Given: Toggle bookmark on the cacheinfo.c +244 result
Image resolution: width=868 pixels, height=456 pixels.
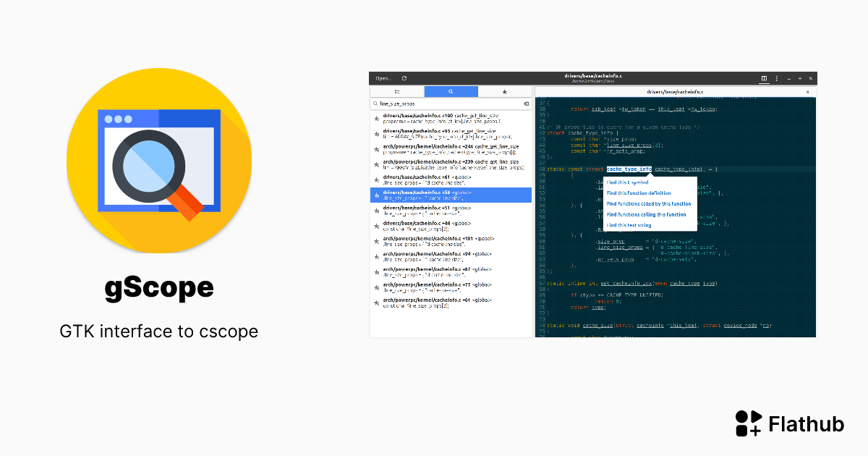Looking at the screenshot, I should point(376,150).
